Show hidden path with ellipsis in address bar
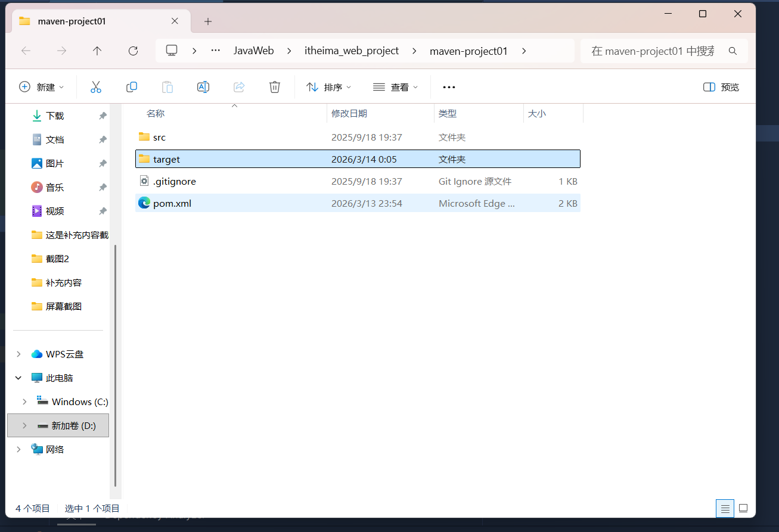779x532 pixels. coord(216,51)
